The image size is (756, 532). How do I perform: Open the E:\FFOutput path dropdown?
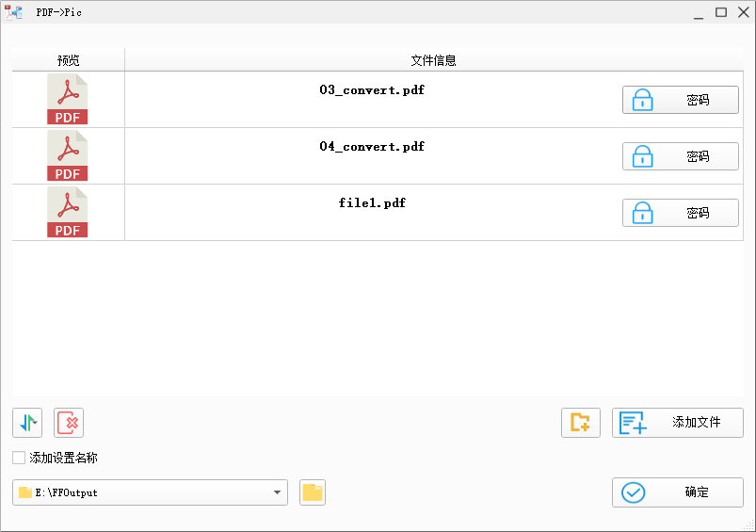click(150, 492)
